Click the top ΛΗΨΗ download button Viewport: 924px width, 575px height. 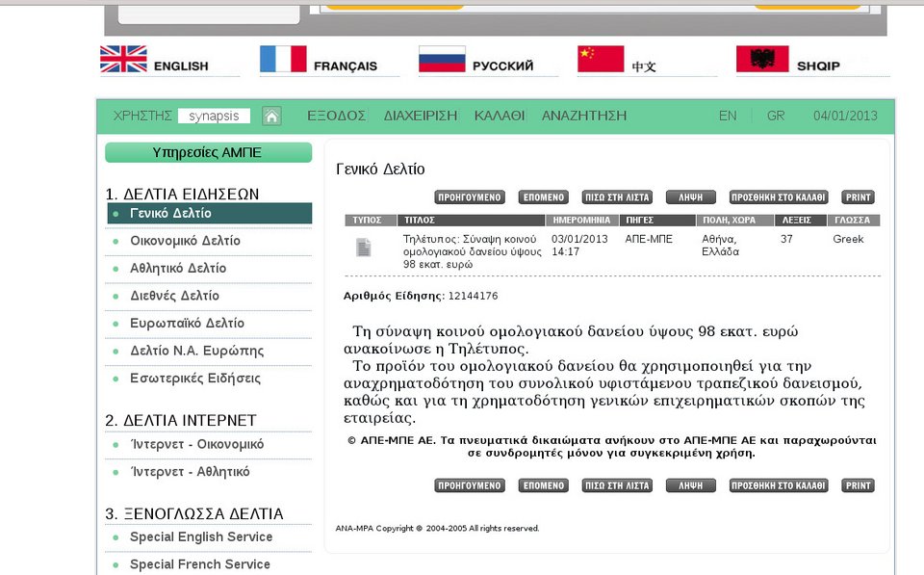pyautogui.click(x=690, y=197)
